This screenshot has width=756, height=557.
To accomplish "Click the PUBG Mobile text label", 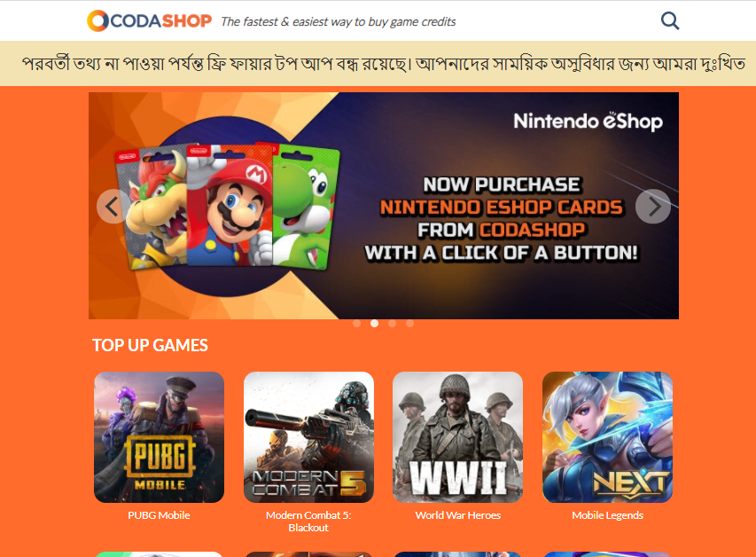I will pyautogui.click(x=160, y=515).
